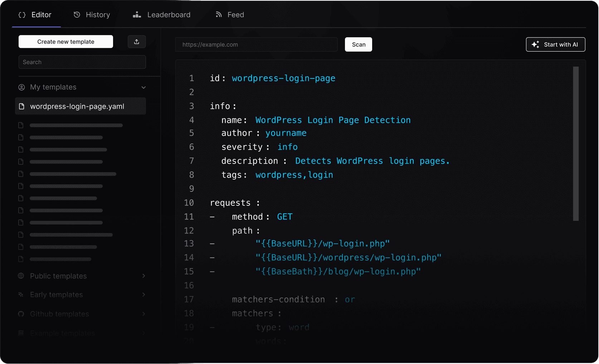Screen dimensions: 599x364
Task: Expand the Early templates section
Action: 143,295
